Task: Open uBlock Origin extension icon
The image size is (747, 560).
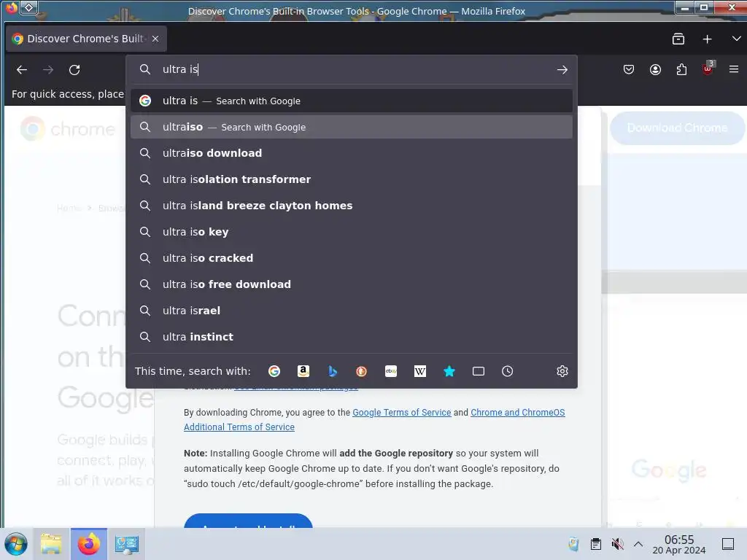Action: [708, 69]
